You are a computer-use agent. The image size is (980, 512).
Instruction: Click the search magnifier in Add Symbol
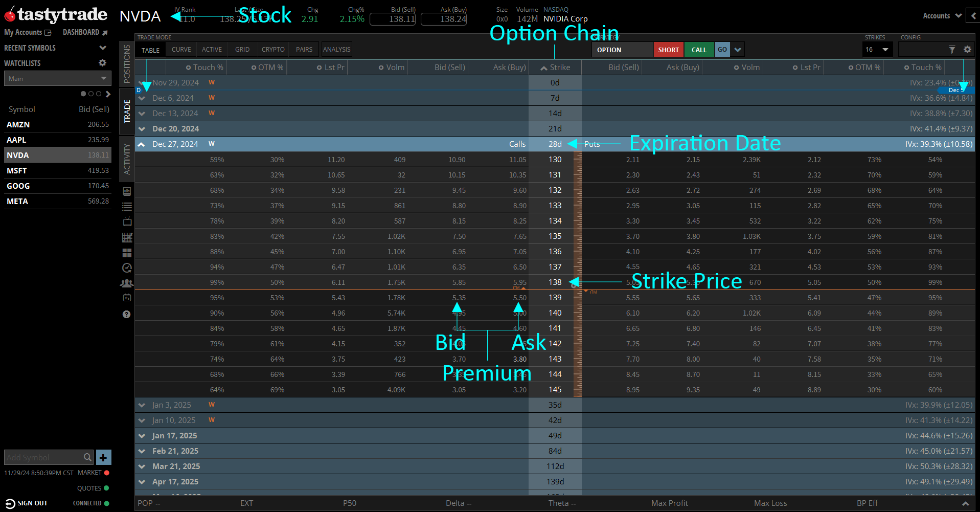[87, 457]
